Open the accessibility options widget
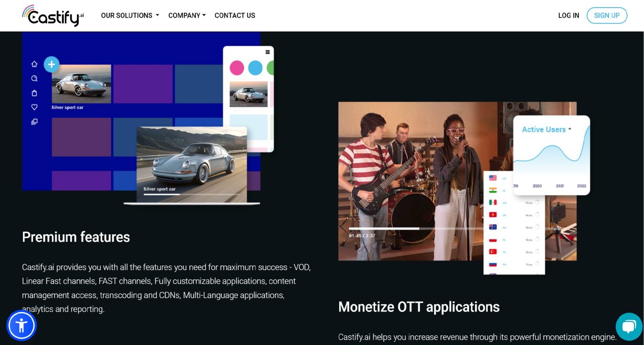Image resolution: width=644 pixels, height=345 pixels. (22, 325)
